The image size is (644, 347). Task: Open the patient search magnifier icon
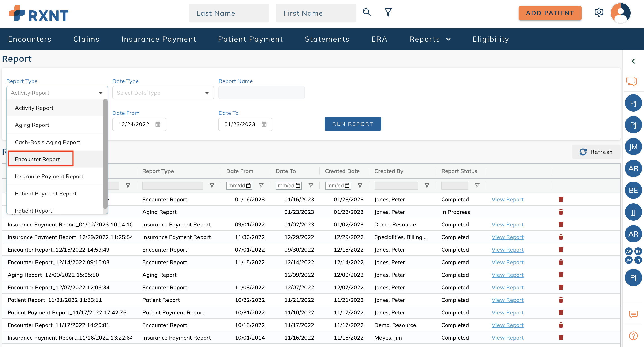(x=366, y=12)
